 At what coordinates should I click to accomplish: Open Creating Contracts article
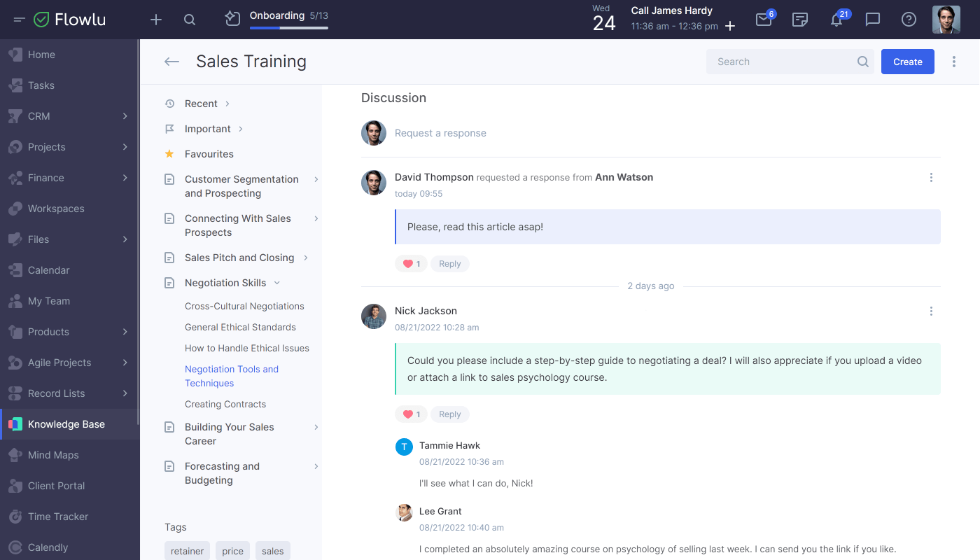pyautogui.click(x=225, y=404)
